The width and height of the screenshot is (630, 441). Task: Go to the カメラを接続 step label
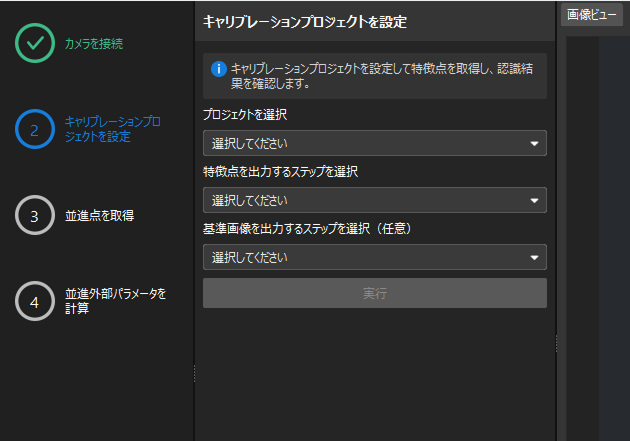[x=94, y=43]
